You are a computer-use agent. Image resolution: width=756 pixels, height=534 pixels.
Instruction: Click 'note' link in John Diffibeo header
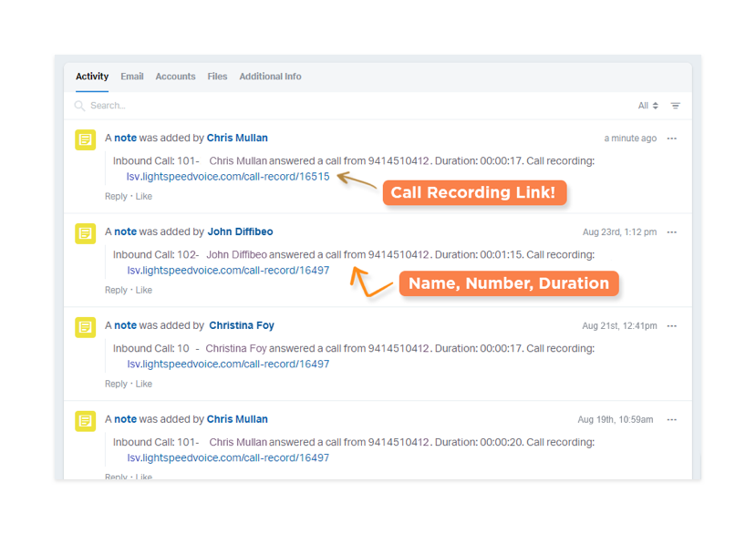coord(125,231)
